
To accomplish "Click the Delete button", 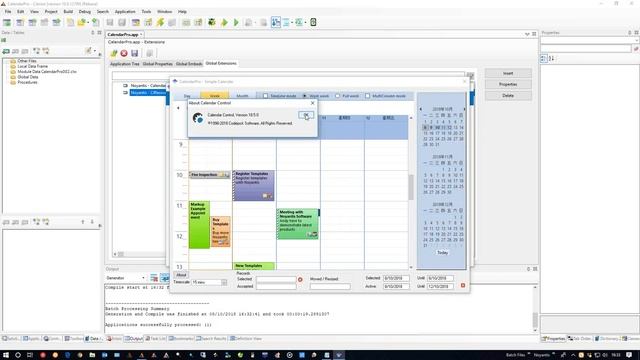I will (x=508, y=96).
